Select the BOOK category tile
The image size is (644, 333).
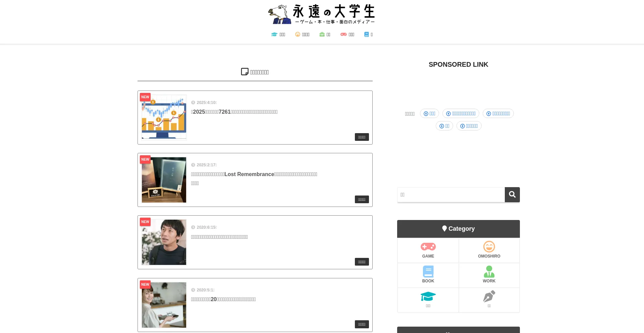(x=428, y=275)
